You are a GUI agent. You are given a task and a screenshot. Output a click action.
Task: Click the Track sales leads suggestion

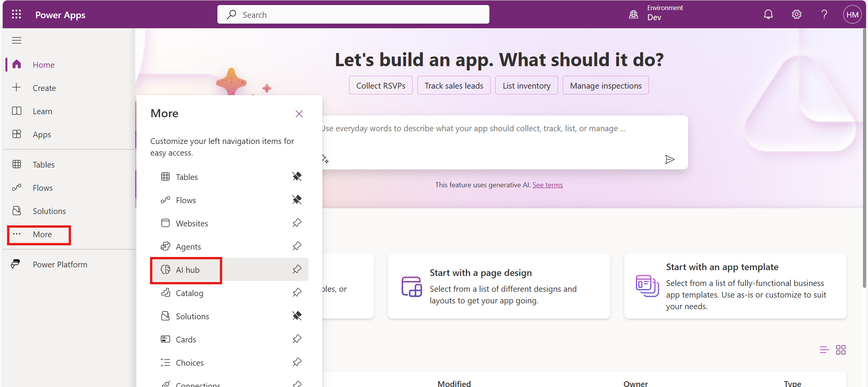coord(453,86)
